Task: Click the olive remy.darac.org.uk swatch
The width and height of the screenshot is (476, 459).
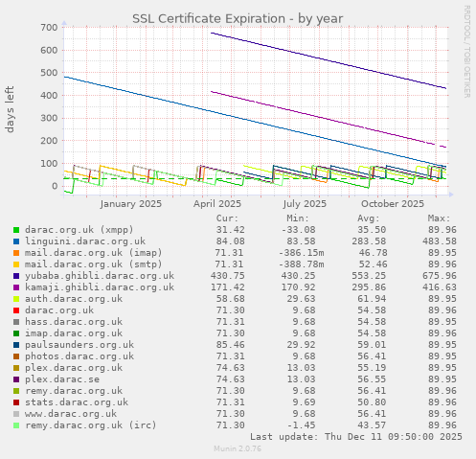Action: (16, 391)
